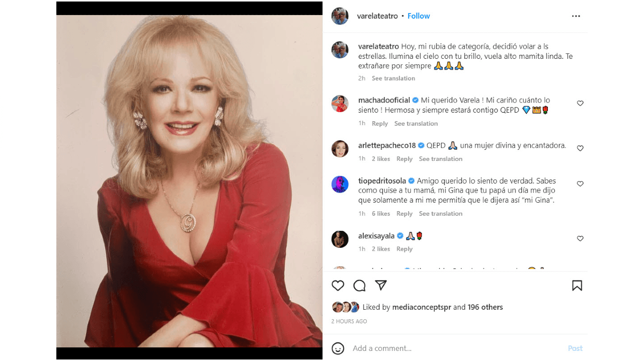644x362 pixels.
Task: Like the post with the heart icon
Action: [338, 286]
